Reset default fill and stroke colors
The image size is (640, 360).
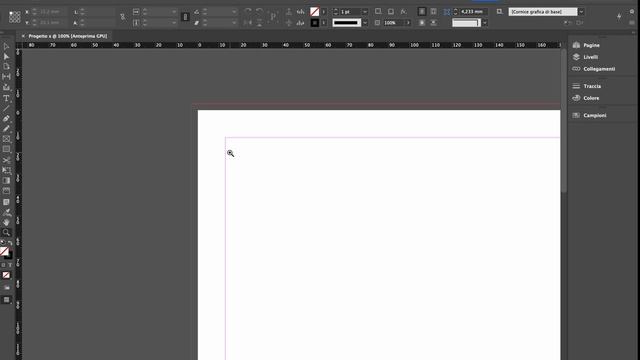click(3, 243)
